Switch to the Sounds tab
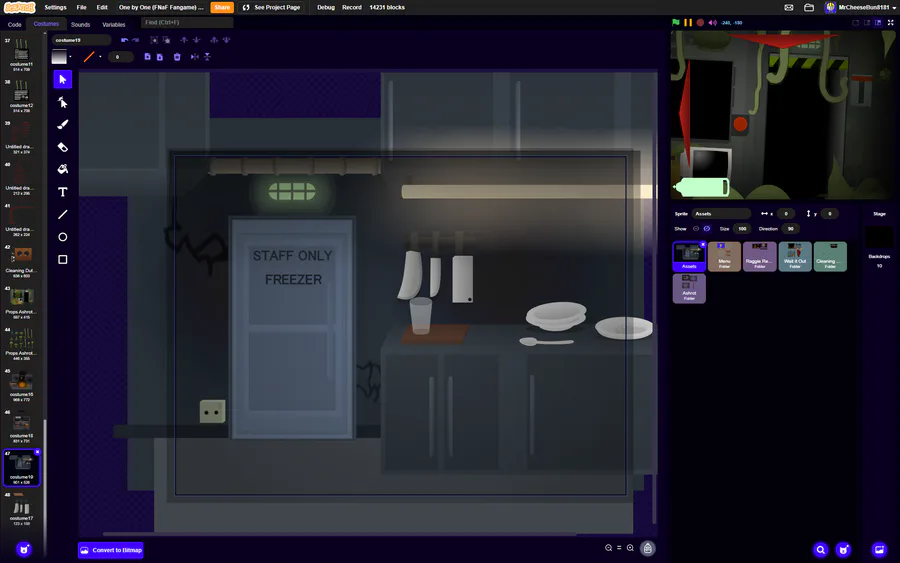 point(80,24)
